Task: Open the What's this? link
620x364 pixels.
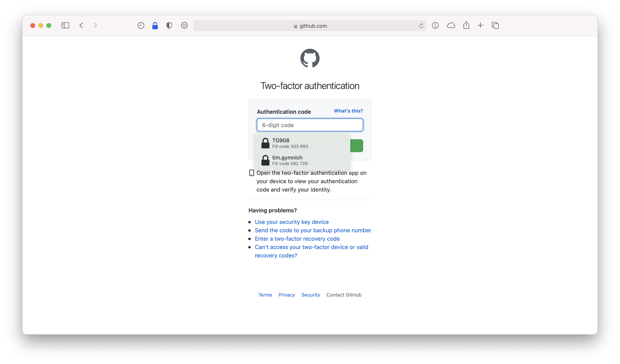Action: click(x=348, y=111)
